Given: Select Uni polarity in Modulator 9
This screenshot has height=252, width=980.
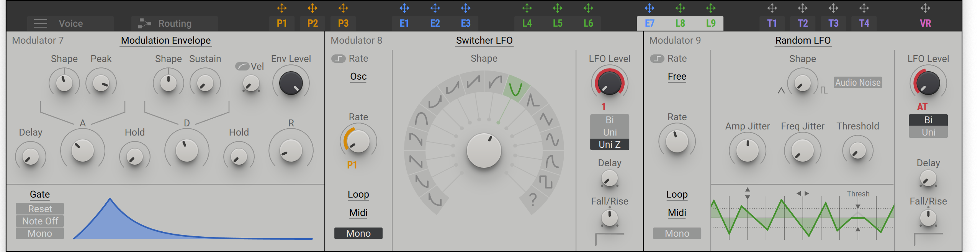Looking at the screenshot, I should coord(928,132).
